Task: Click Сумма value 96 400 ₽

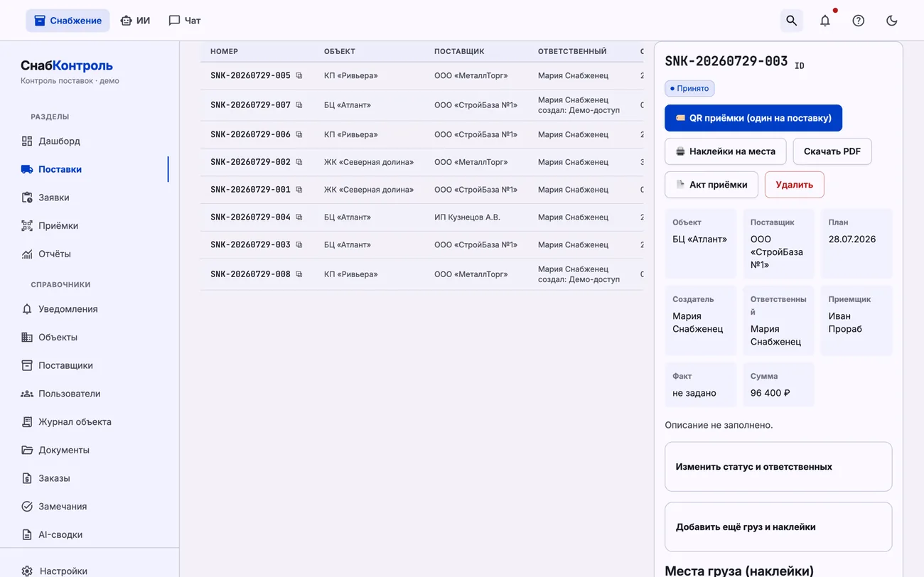Action: (770, 393)
